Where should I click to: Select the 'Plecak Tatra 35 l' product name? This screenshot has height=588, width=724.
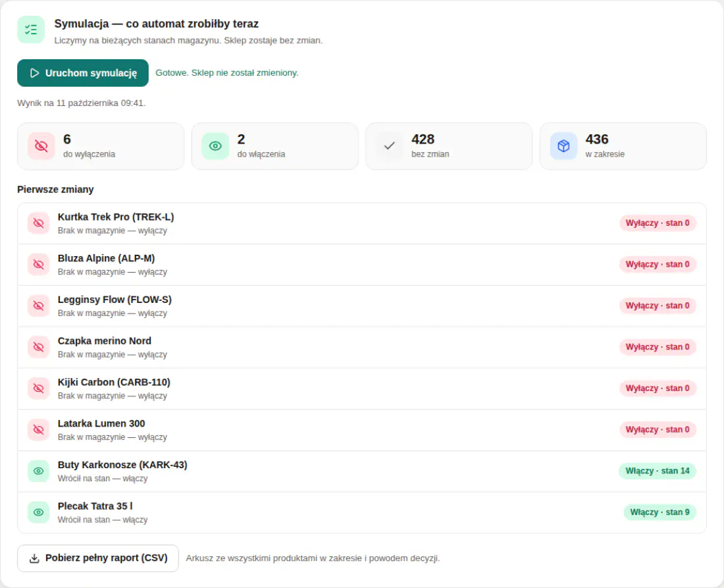(95, 506)
